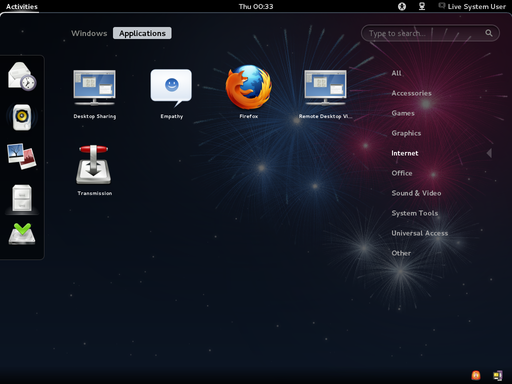Open Evolution mail in the dash
This screenshot has height=384, width=512.
(22, 77)
